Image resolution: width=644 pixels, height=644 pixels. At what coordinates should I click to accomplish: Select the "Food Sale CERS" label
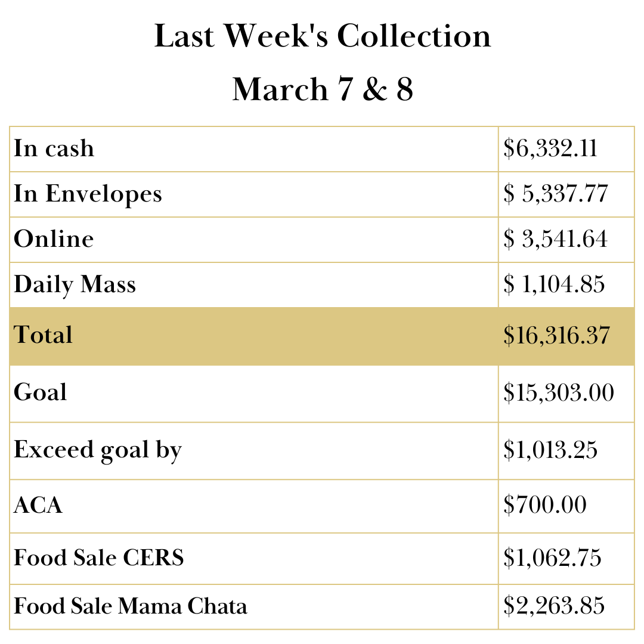pos(99,558)
